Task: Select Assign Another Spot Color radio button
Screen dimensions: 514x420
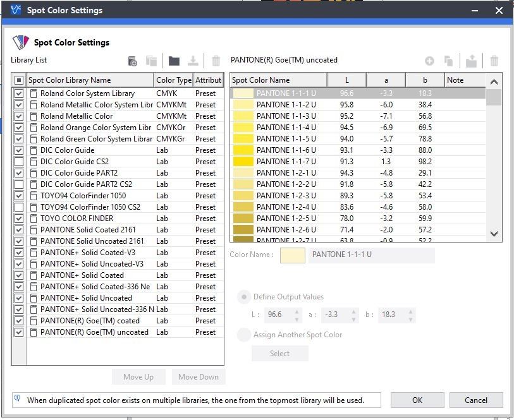Action: (244, 335)
